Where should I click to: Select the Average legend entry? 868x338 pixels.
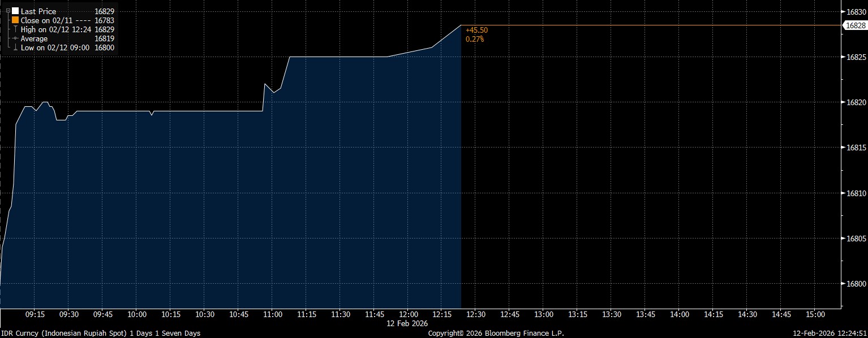(35, 38)
